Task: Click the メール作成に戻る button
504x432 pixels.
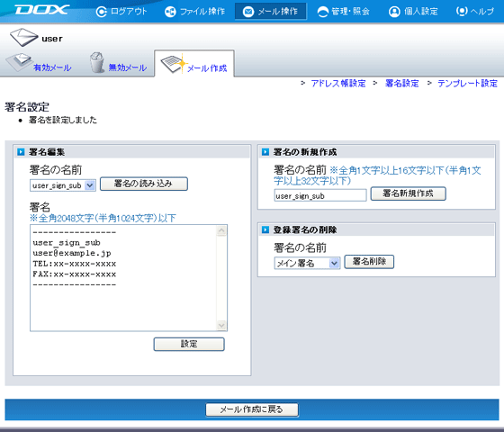Action: coord(252,409)
